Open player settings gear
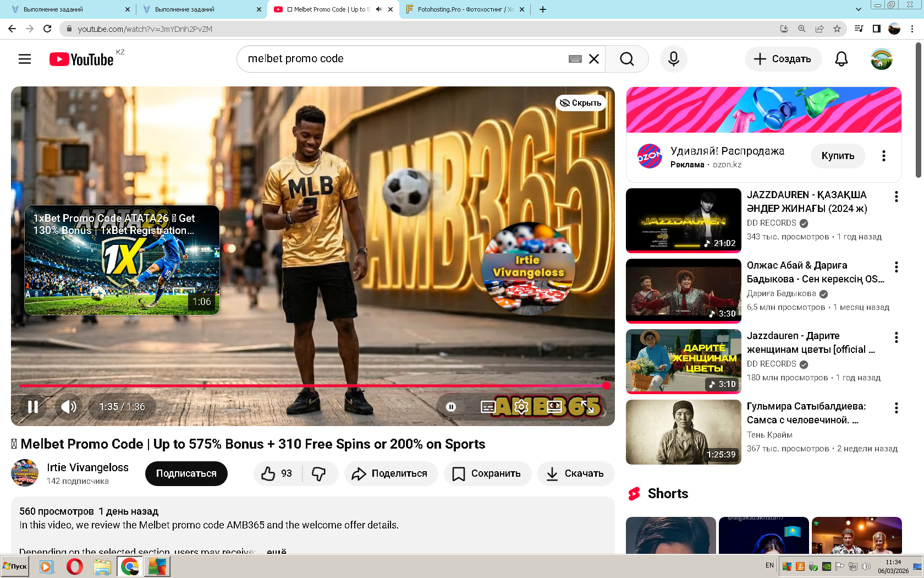 [x=521, y=407]
